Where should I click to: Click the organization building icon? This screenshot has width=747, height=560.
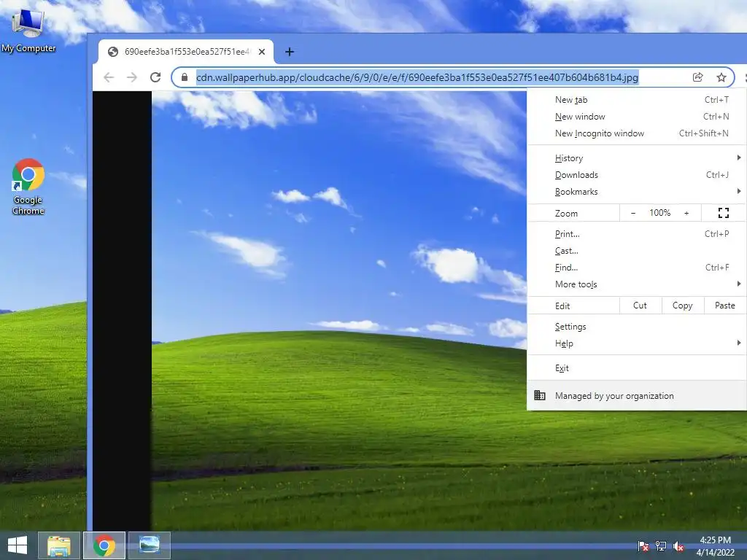pos(539,395)
